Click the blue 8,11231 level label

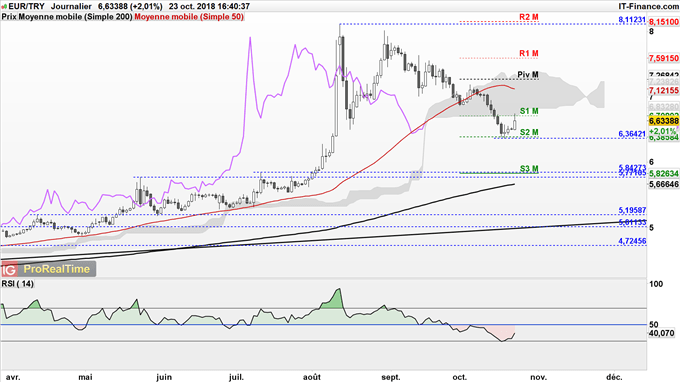[x=632, y=20]
